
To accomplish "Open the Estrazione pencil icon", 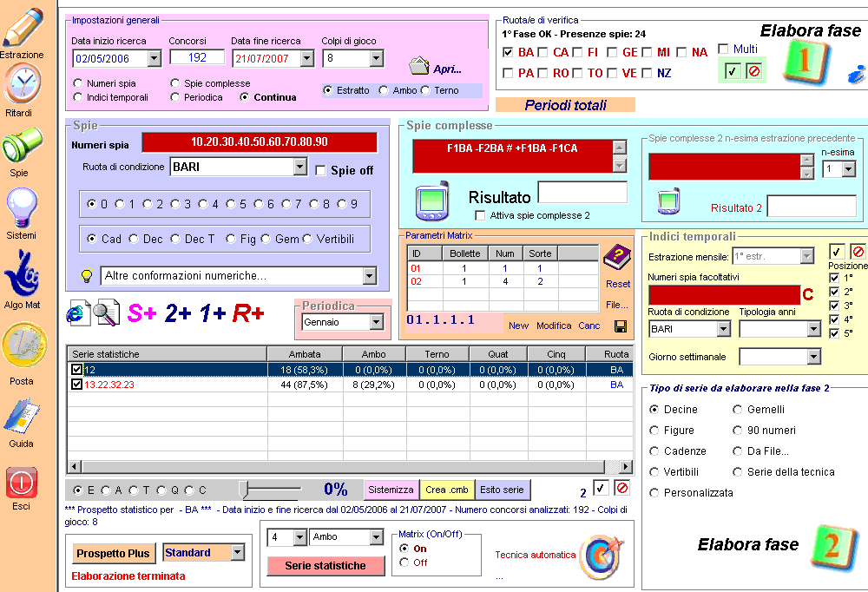I will coord(23,28).
